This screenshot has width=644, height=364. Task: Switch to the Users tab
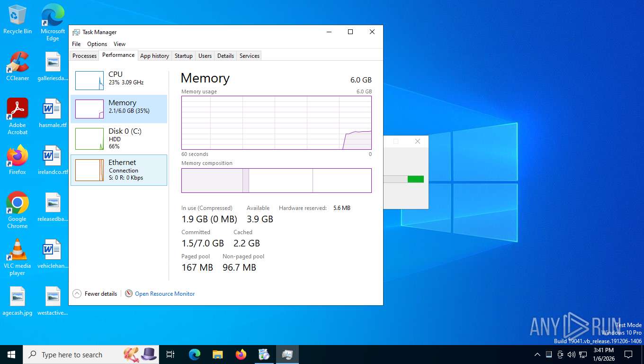tap(205, 56)
